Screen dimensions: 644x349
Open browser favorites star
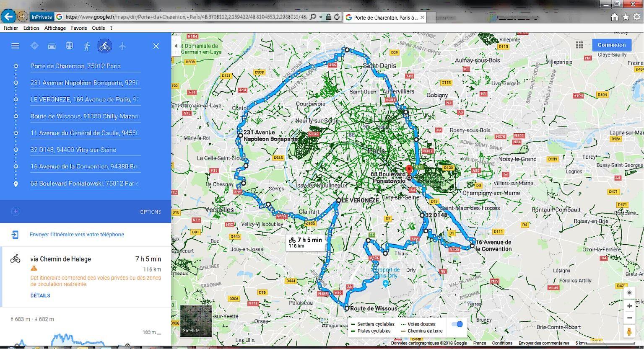626,17
